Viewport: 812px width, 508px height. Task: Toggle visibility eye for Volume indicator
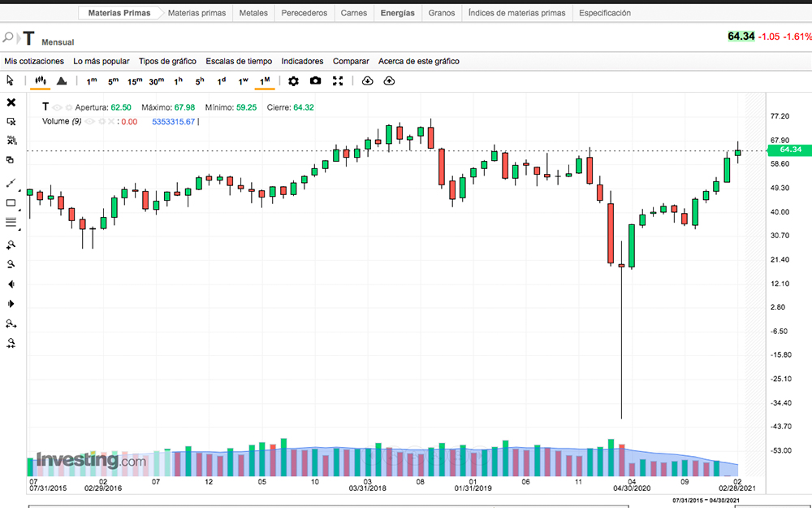click(91, 122)
